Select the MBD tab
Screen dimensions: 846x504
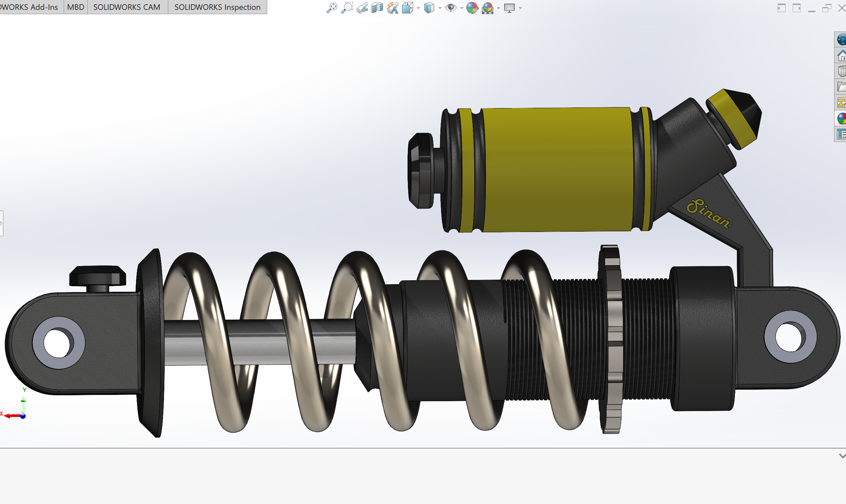point(75,7)
